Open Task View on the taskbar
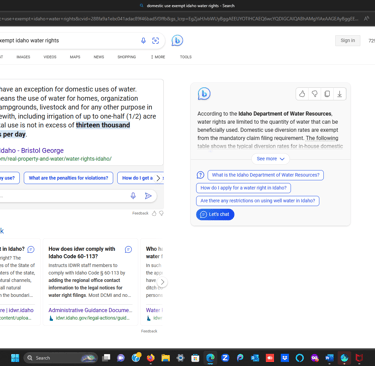The image size is (375, 366). pos(106,358)
